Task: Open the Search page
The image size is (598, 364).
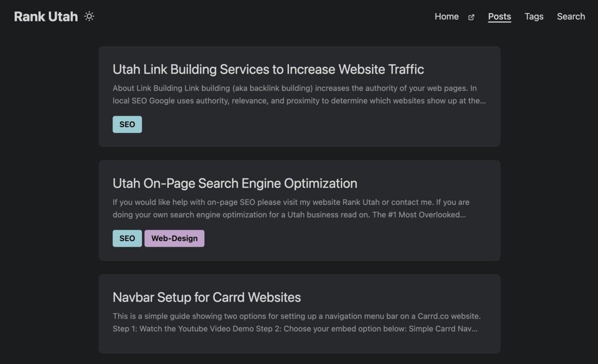Action: pyautogui.click(x=571, y=16)
